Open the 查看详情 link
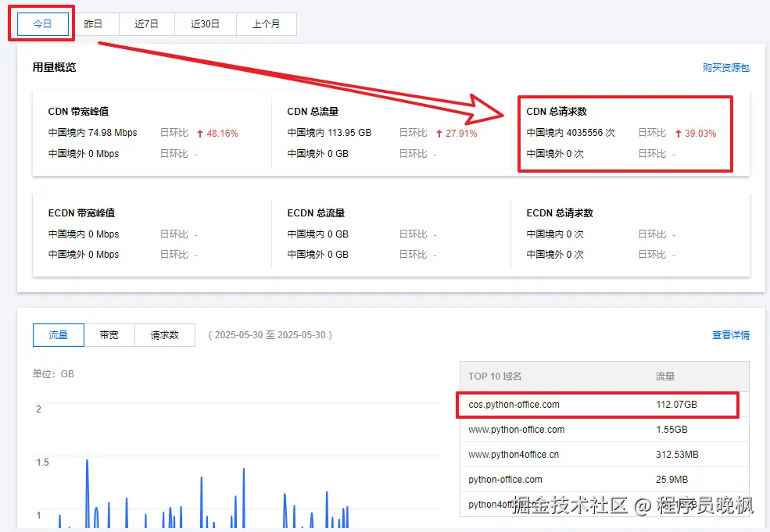770x532 pixels. click(730, 335)
